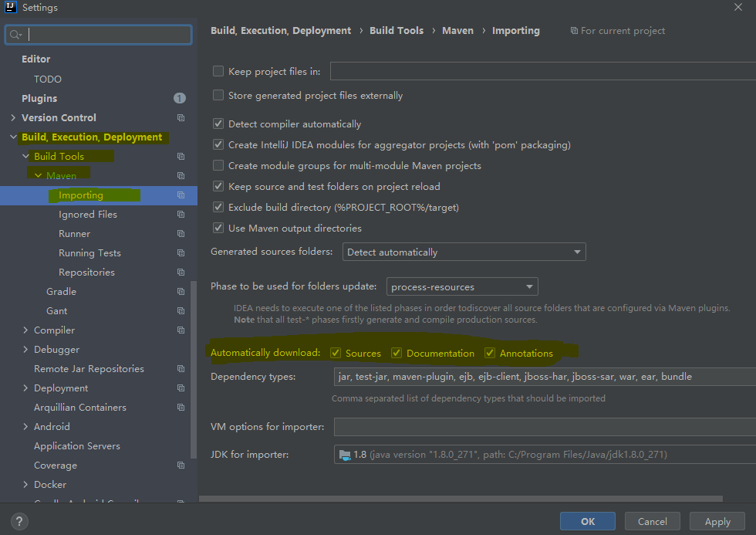Enable Create module groups for multi-module projects
756x535 pixels.
(x=218, y=165)
